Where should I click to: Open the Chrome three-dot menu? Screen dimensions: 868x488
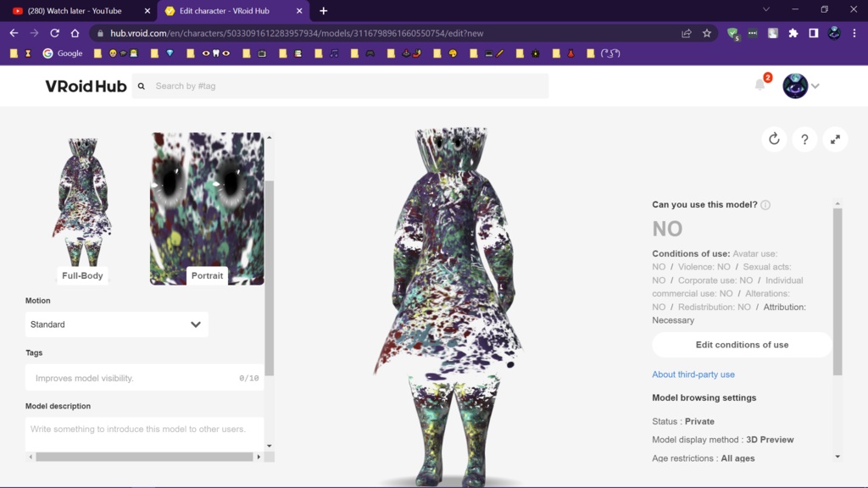click(854, 33)
